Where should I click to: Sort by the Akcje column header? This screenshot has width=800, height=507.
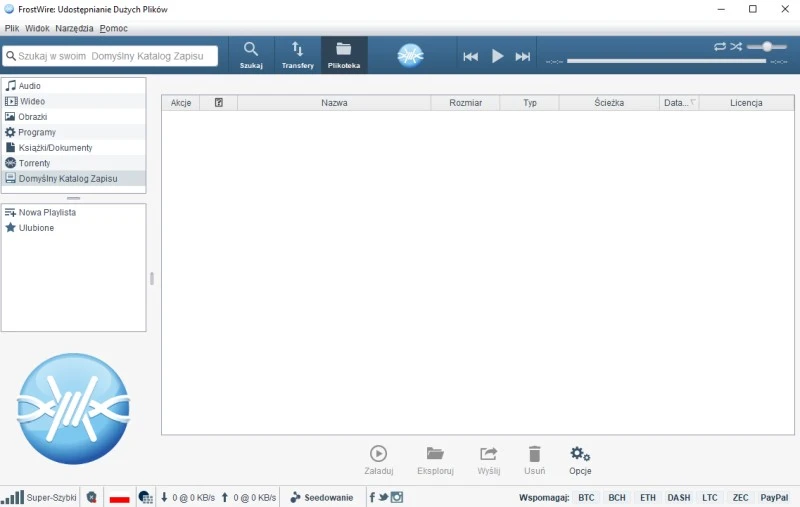point(181,103)
